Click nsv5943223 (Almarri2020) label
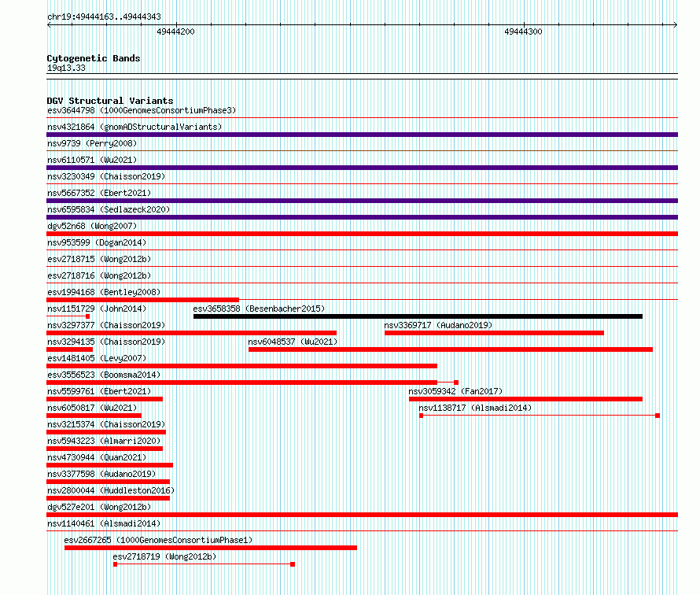Viewport: 700px width, 595px height. click(104, 441)
